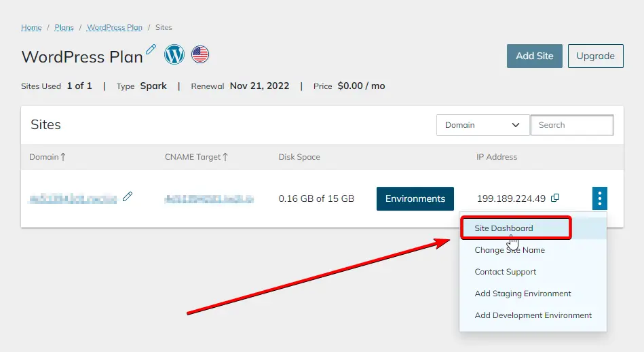Choose Add Staging Environment option
Viewport: 644px width, 352px height.
pyautogui.click(x=523, y=294)
